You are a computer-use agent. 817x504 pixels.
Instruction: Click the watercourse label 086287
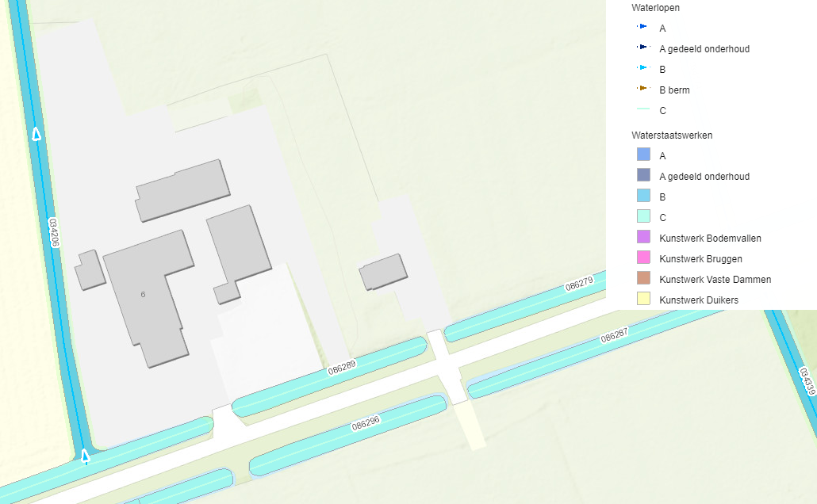[x=614, y=335]
